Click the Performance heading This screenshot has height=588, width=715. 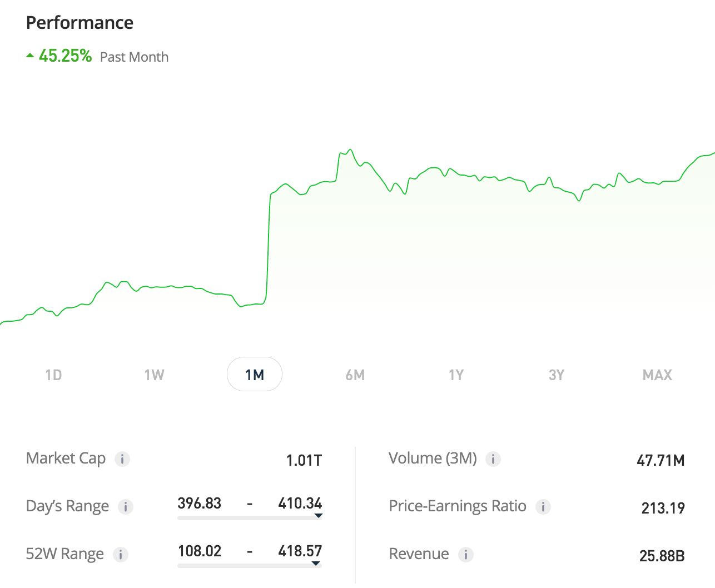click(x=80, y=23)
